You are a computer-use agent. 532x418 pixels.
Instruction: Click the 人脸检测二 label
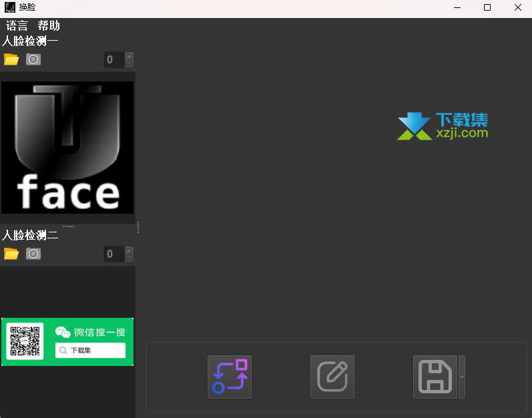click(x=30, y=235)
